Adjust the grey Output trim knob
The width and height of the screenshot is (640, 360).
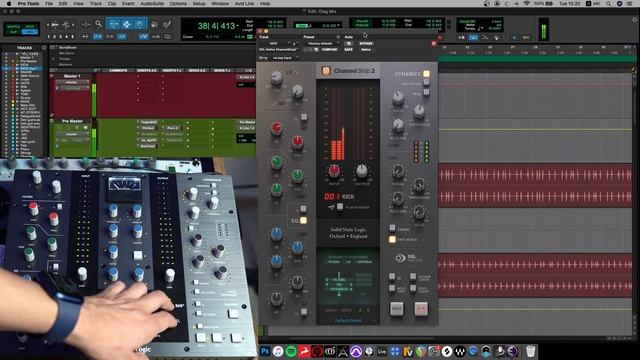(x=361, y=171)
